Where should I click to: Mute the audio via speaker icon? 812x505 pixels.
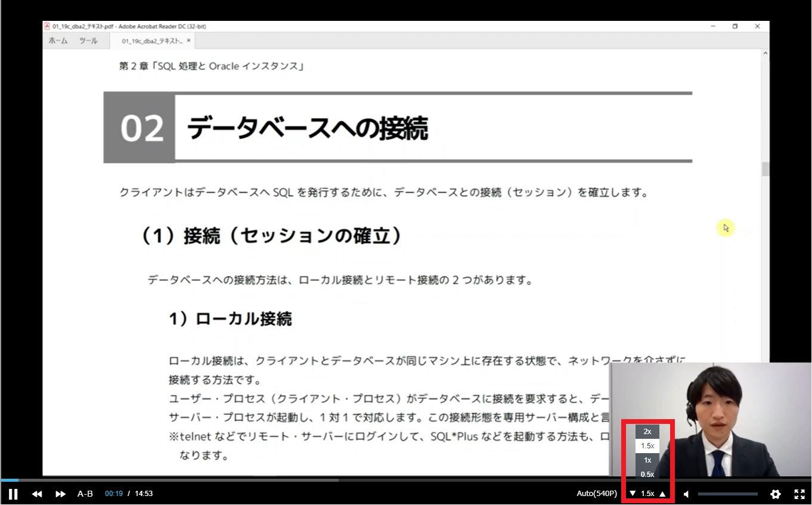pyautogui.click(x=686, y=494)
